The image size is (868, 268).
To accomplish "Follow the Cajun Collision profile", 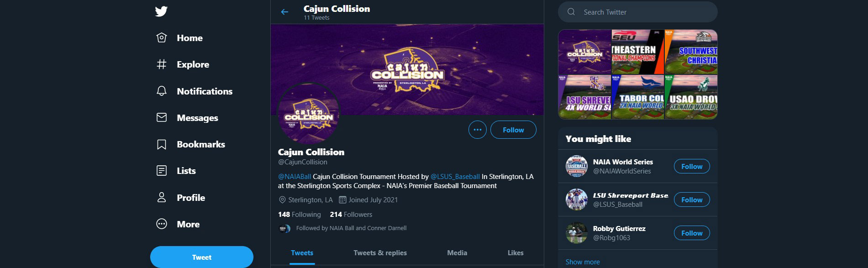I will click(x=513, y=130).
